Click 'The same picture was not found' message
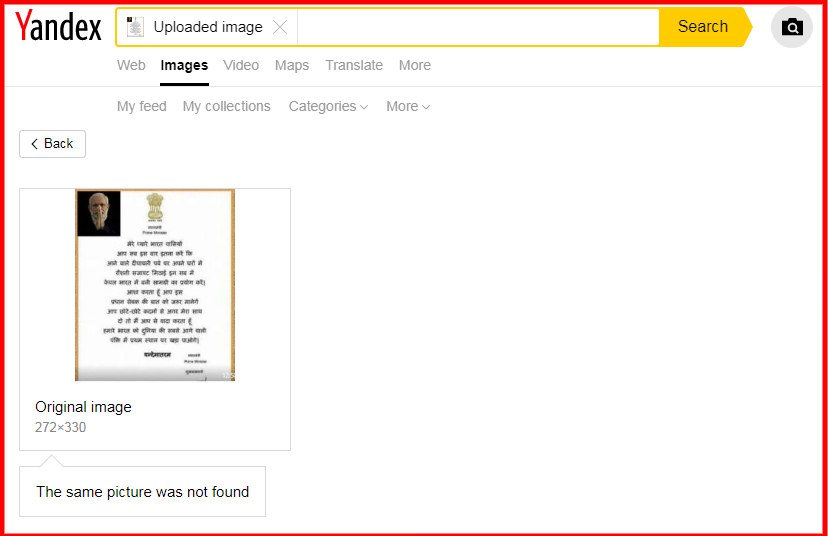 tap(143, 492)
